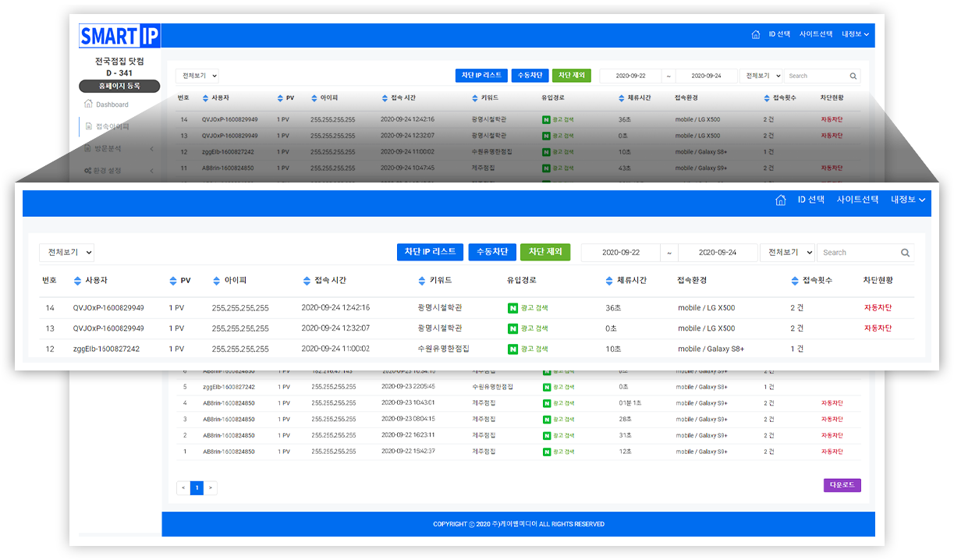954x560 pixels.
Task: Click the 홈페이지 등록 button in sidebar
Action: pyautogui.click(x=119, y=87)
